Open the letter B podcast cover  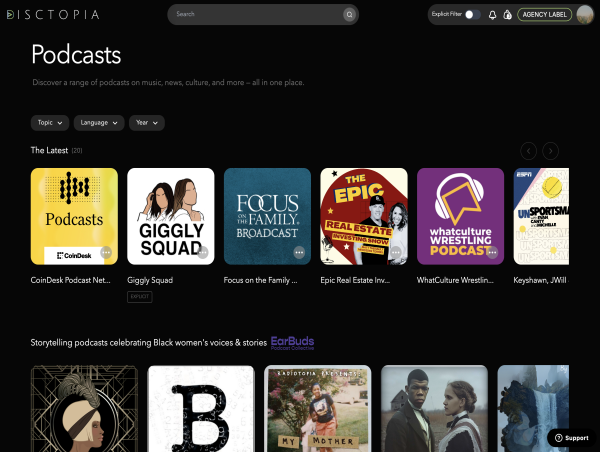point(201,408)
